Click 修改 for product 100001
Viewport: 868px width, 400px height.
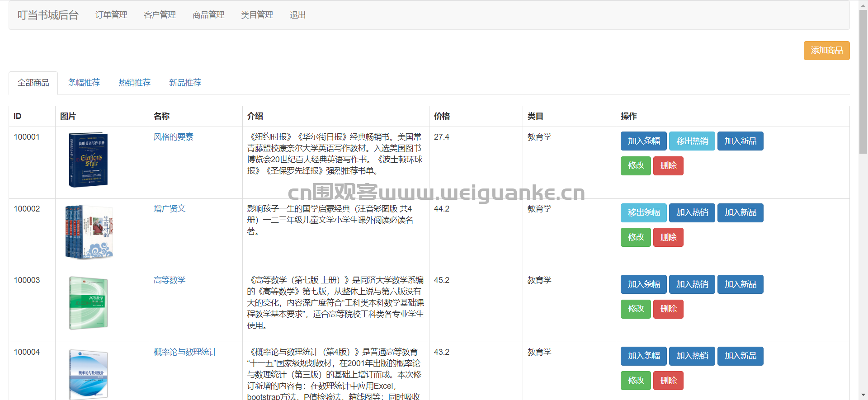pyautogui.click(x=636, y=165)
